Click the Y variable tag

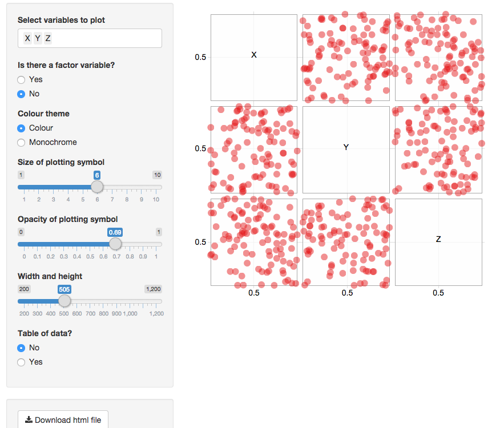coord(38,39)
